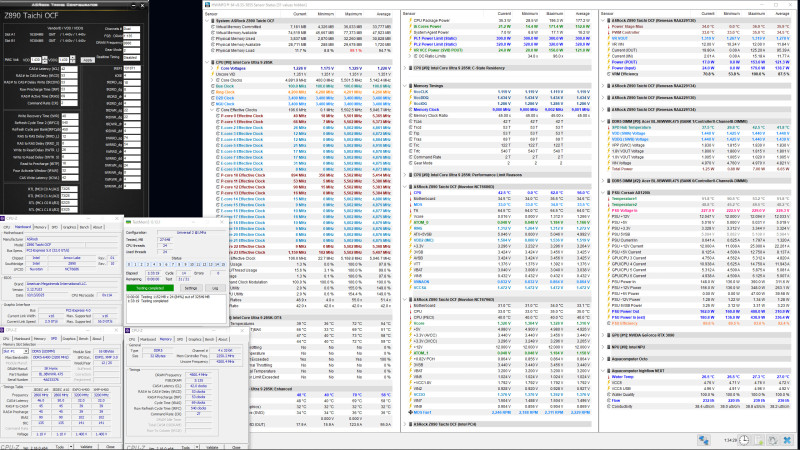Click the blue X close sensors icon
The height and width of the screenshot is (450, 800).
point(787,440)
